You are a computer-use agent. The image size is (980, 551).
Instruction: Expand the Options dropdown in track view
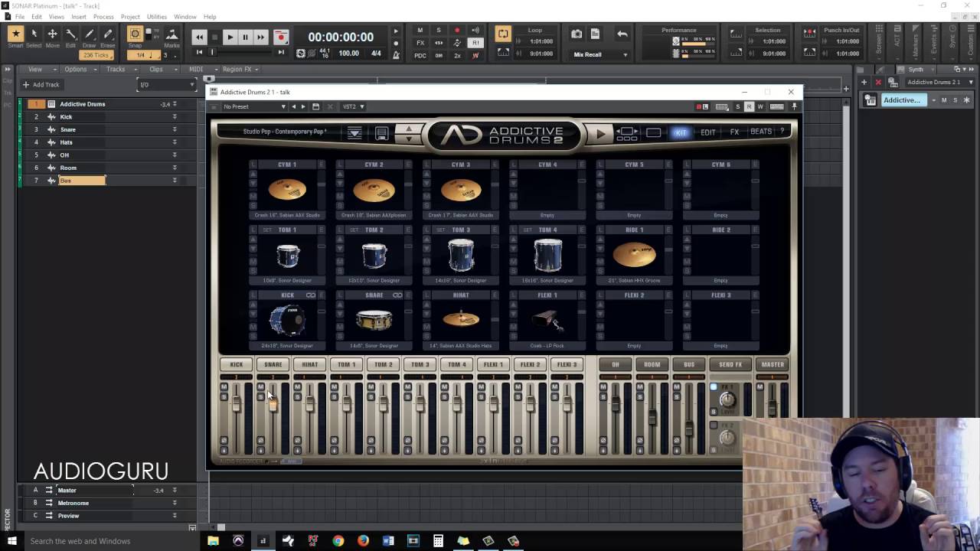tap(79, 69)
